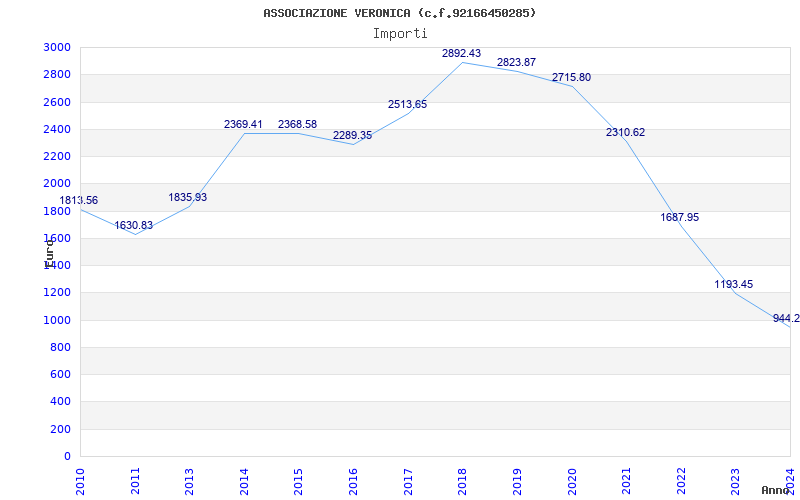
Task: Click y-axis value 400
Action: [60, 402]
